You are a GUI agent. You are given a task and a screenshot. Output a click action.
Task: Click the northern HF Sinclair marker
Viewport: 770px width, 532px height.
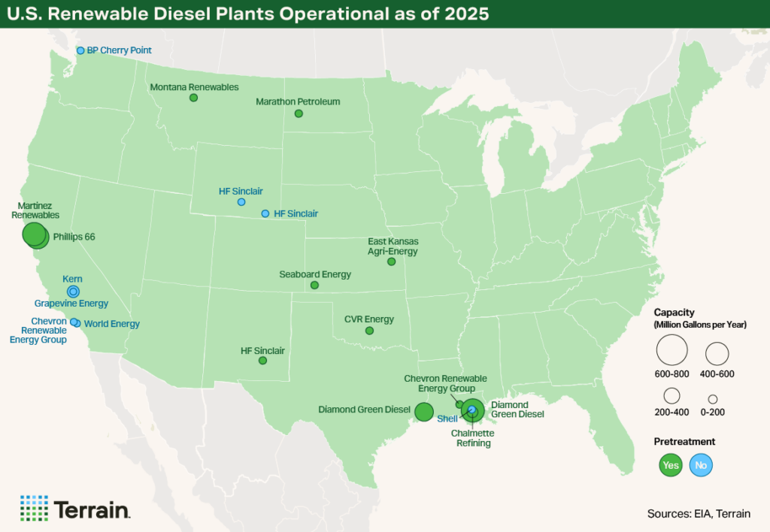[x=241, y=201]
